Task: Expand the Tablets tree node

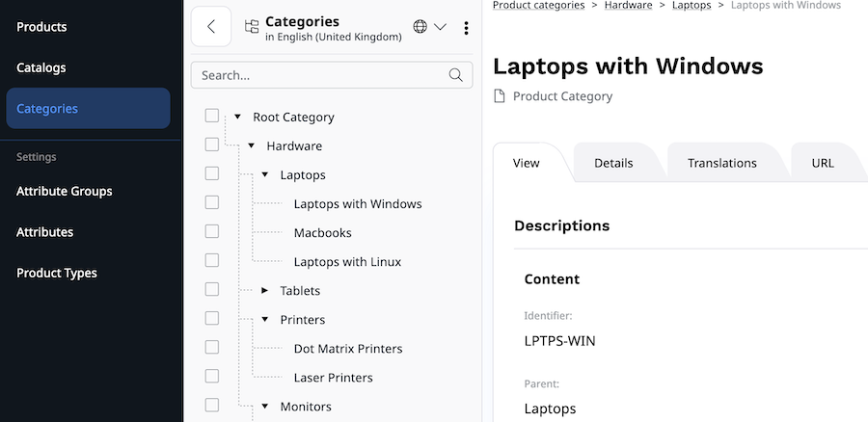Action: click(265, 291)
